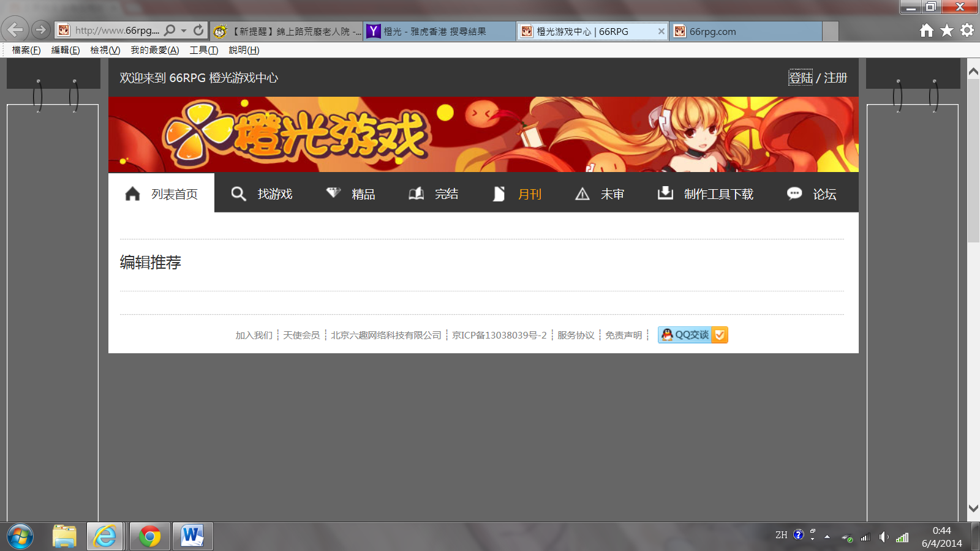This screenshot has height=551, width=980.
Task: Show hidden tray icons arrow
Action: [x=827, y=537]
